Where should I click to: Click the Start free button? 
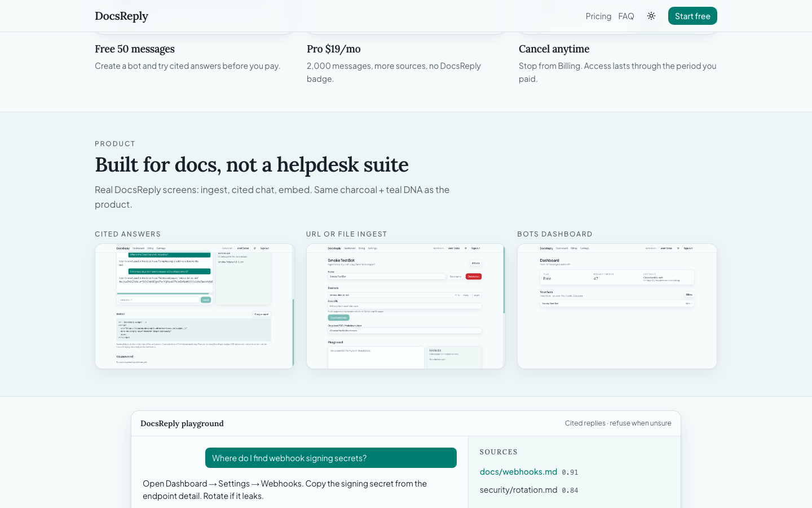point(692,16)
